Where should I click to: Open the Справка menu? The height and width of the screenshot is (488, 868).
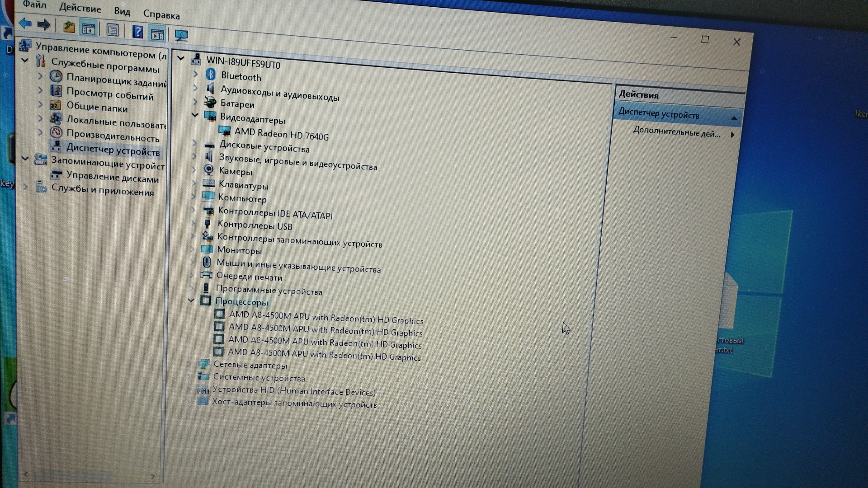[161, 14]
